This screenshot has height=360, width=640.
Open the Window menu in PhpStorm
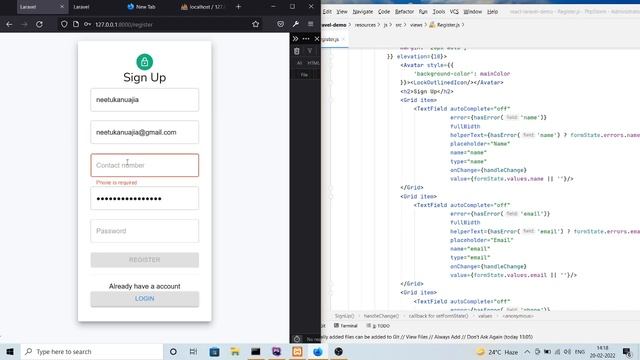point(473,12)
